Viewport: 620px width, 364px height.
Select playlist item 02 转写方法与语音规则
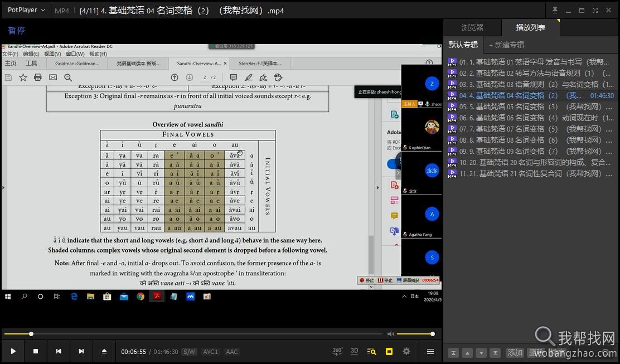point(531,73)
